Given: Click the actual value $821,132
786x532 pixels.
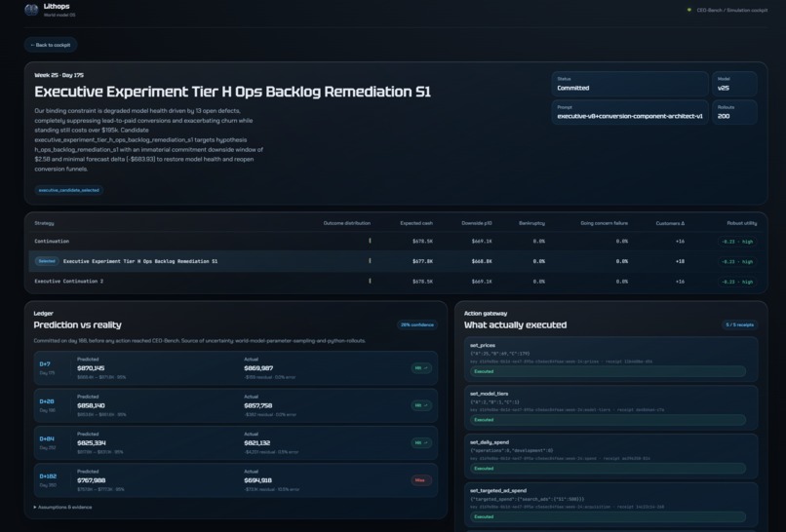Looking at the screenshot, I should point(257,442).
